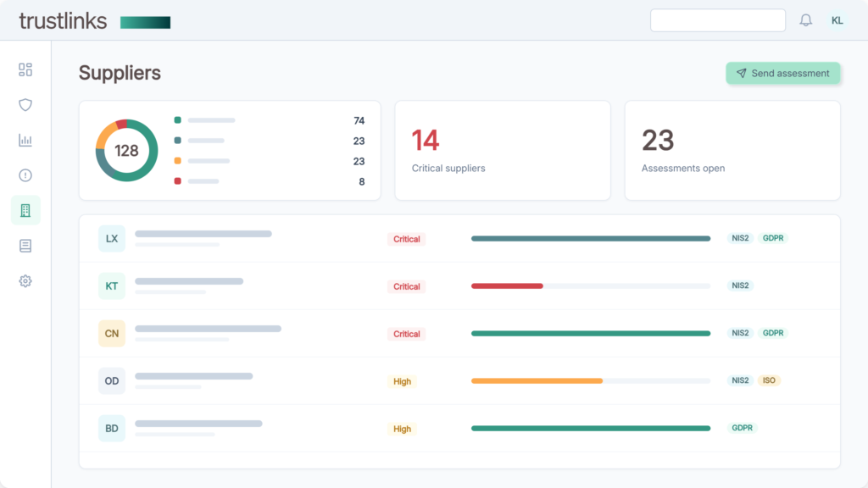
Task: Click the notification bell icon
Action: click(805, 20)
